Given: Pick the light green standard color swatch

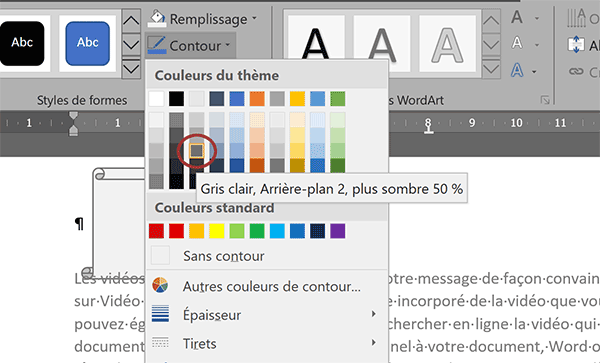Looking at the screenshot, I should 237,231.
